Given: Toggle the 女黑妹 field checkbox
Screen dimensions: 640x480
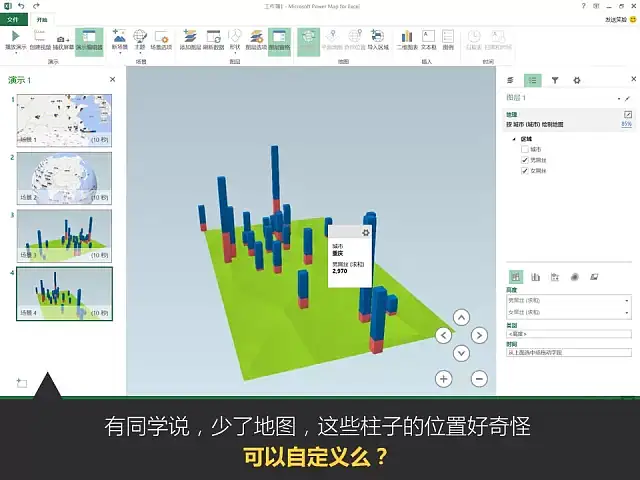Looking at the screenshot, I should point(525,171).
